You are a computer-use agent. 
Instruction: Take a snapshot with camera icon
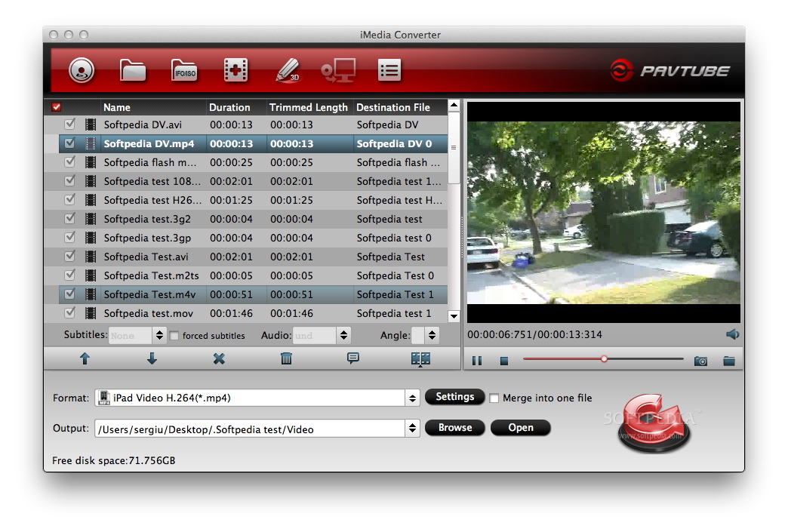pyautogui.click(x=700, y=361)
